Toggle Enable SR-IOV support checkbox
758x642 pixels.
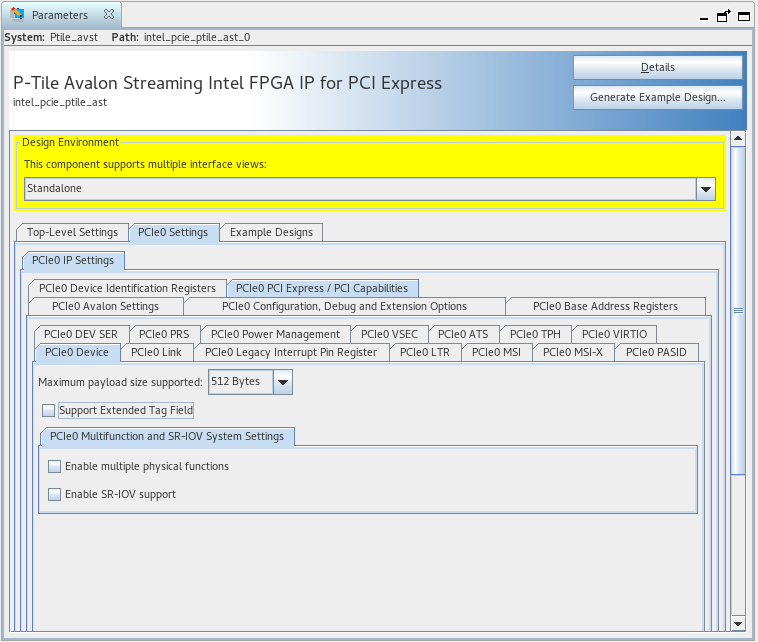(55, 495)
